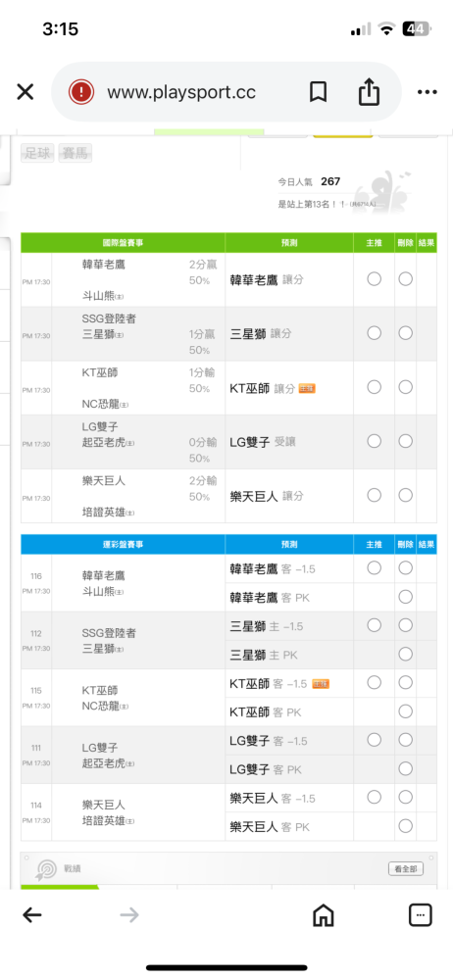Open the tabs switcher icon at bottom right

421,915
